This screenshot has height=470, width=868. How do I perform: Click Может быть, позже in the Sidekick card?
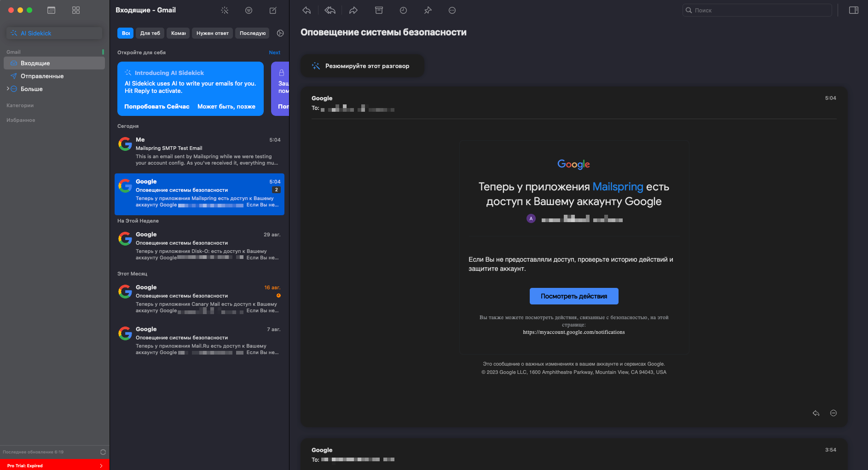226,106
